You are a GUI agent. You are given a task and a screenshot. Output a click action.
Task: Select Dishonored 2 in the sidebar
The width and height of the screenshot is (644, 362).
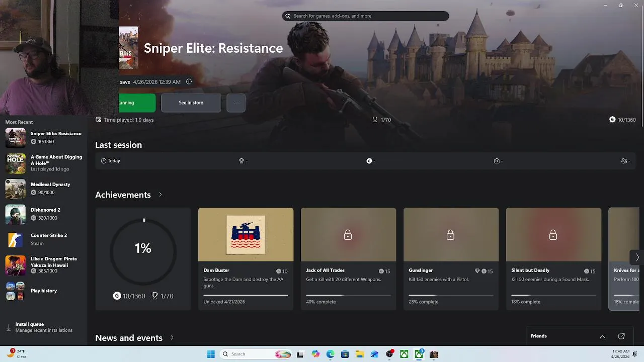44,214
